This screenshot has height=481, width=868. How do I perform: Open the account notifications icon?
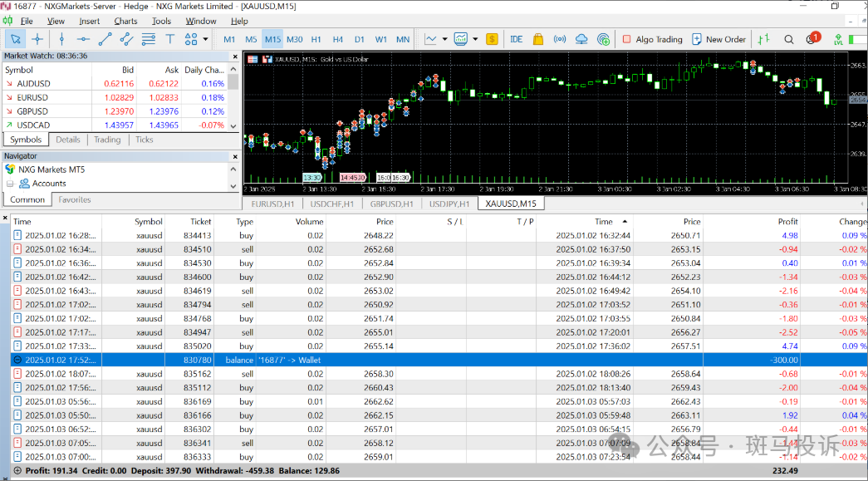812,38
